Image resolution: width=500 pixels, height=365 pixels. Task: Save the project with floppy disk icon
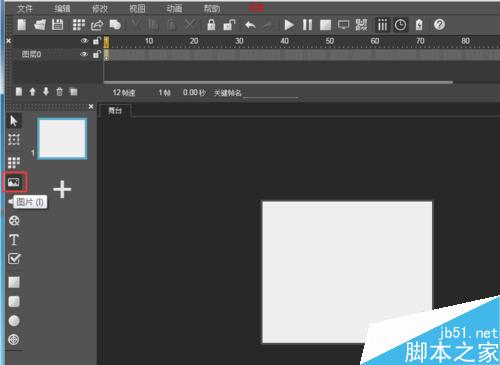pyautogui.click(x=58, y=25)
